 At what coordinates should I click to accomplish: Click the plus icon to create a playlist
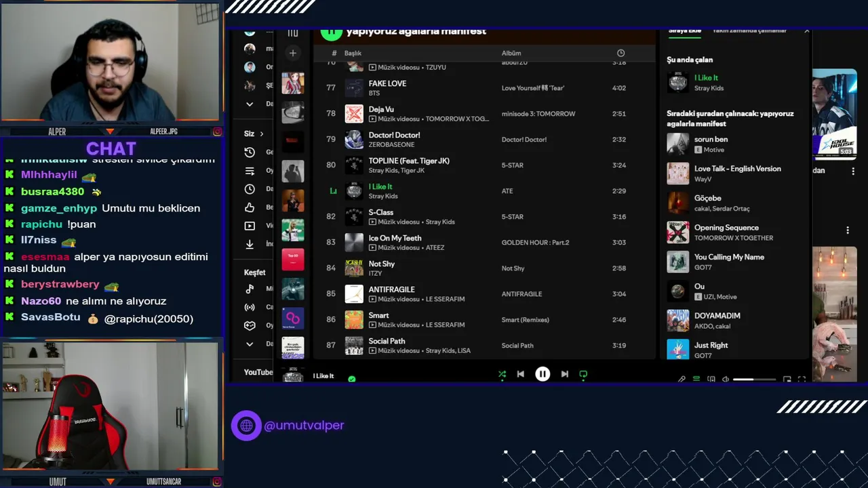pyautogui.click(x=293, y=53)
